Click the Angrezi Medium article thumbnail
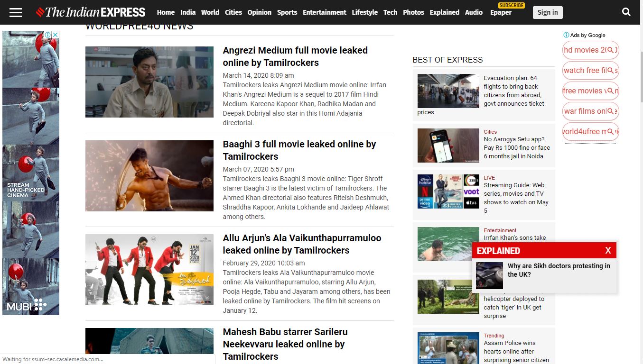Viewport: 643px width, 364px height. tap(149, 82)
